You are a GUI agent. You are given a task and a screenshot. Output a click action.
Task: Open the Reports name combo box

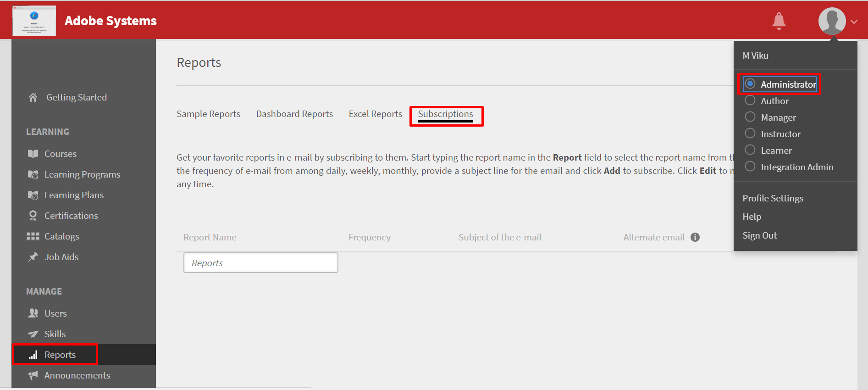click(x=260, y=263)
